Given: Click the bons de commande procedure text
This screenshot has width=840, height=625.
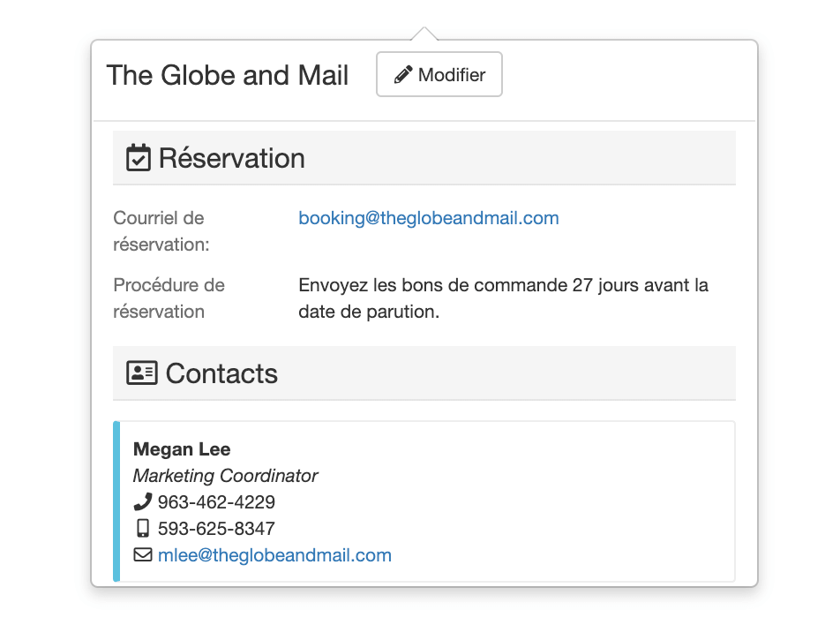Looking at the screenshot, I should pyautogui.click(x=503, y=298).
